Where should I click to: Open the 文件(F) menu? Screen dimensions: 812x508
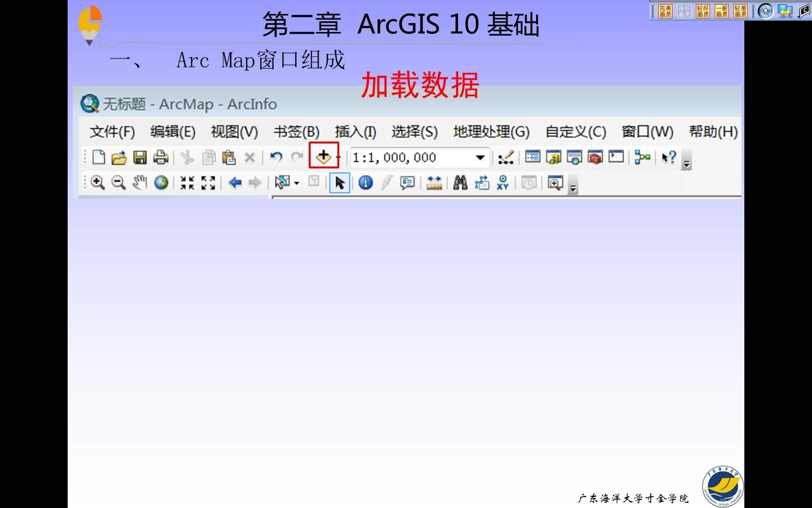pos(111,132)
